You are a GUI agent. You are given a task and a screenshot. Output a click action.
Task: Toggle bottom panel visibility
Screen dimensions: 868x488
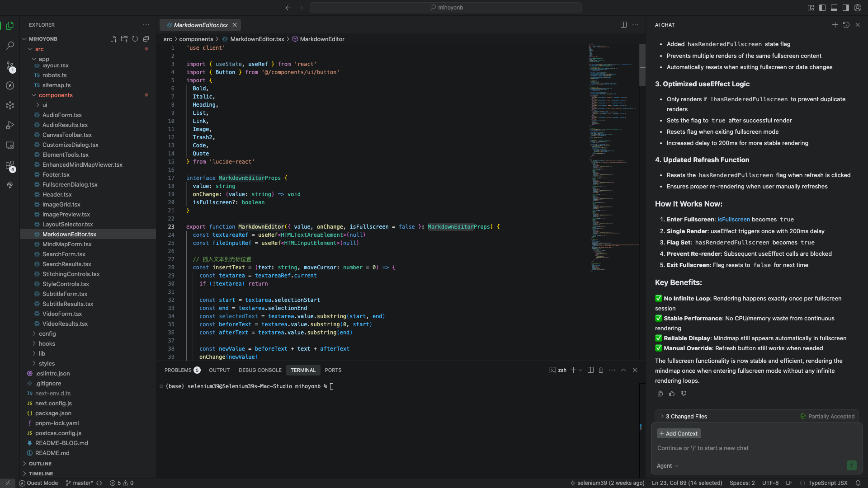click(834, 8)
